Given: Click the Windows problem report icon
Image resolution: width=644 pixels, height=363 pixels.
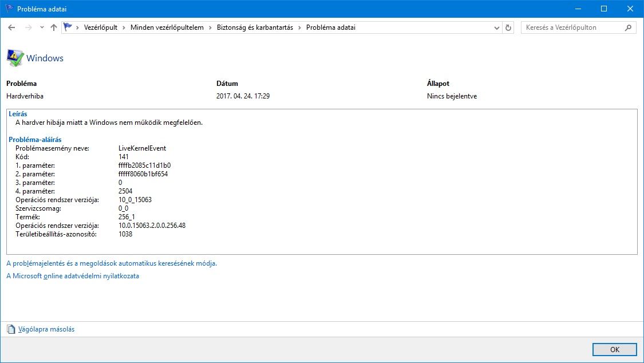Looking at the screenshot, I should tap(15, 58).
